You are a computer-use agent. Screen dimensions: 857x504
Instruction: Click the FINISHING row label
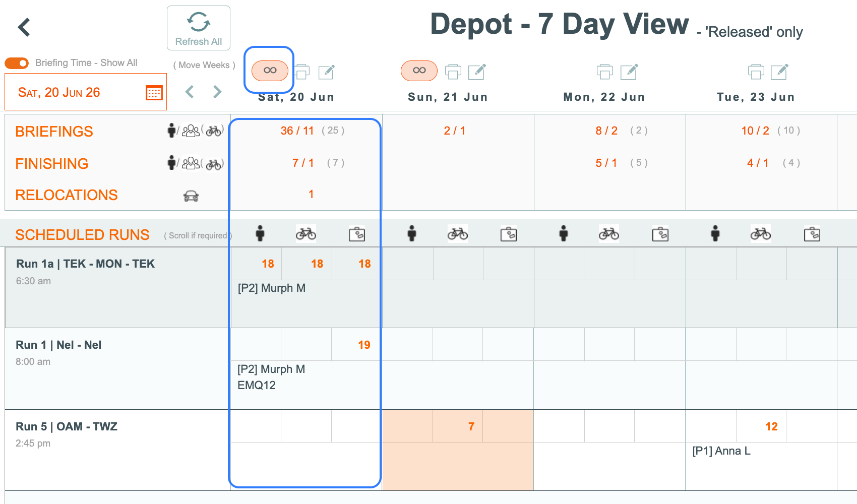[52, 164]
